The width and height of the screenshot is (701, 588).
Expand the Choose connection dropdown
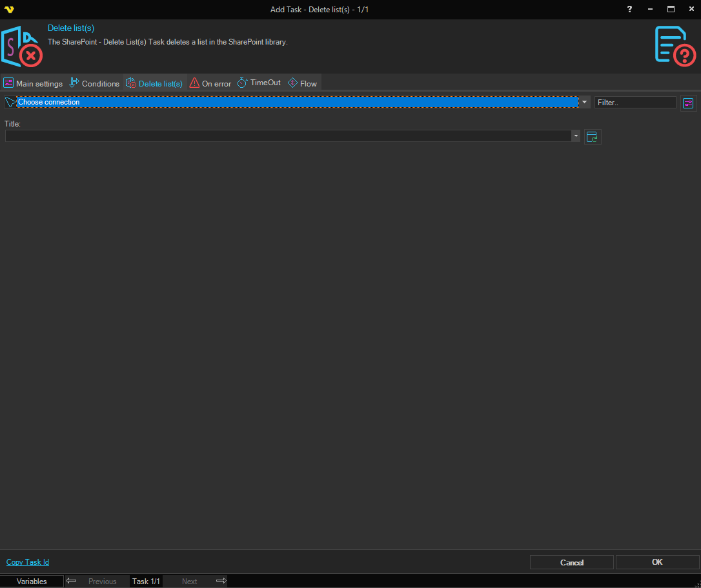pyautogui.click(x=584, y=102)
